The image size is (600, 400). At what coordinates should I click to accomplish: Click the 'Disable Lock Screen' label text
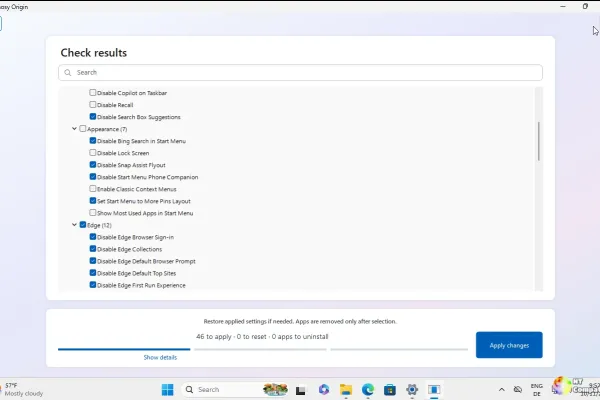point(123,153)
